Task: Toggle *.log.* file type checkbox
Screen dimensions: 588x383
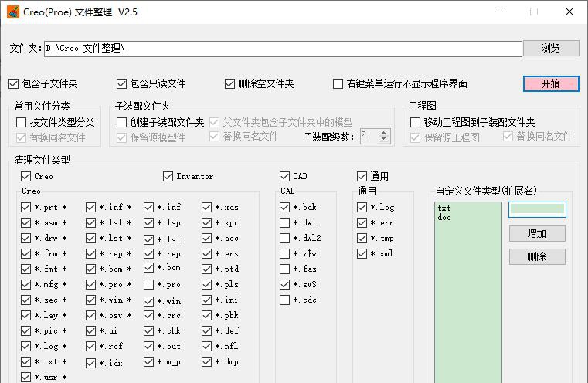Action: (x=25, y=346)
